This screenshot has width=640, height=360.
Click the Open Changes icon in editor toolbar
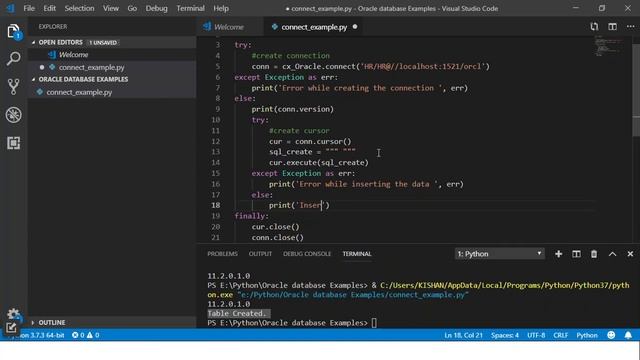pos(594,27)
